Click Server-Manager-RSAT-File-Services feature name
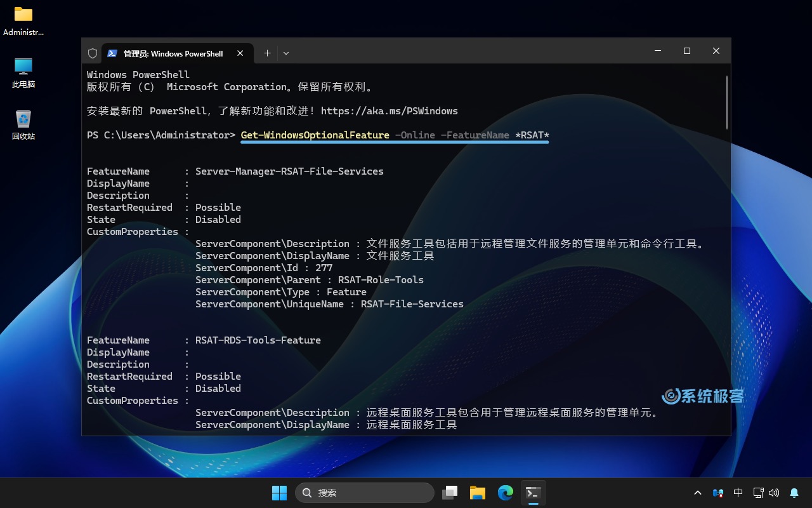 pos(289,171)
